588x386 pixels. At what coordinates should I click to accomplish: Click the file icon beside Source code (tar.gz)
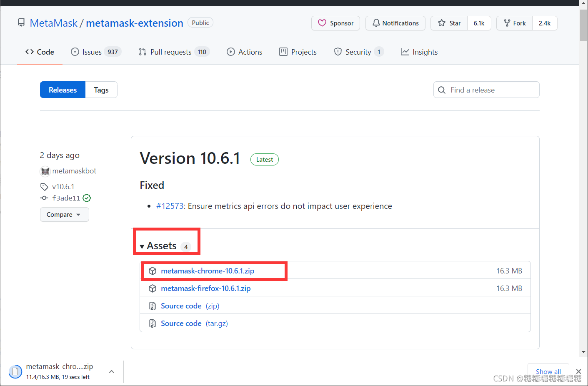click(153, 323)
